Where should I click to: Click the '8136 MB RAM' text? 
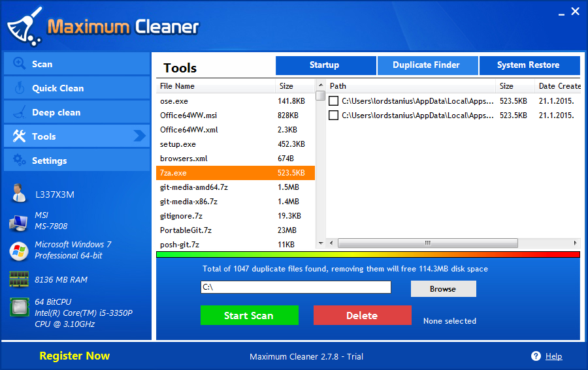click(61, 279)
